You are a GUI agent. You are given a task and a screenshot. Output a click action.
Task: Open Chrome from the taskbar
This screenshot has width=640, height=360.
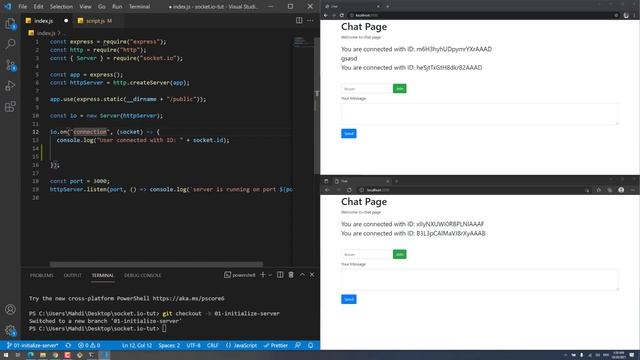pyautogui.click(x=55, y=355)
